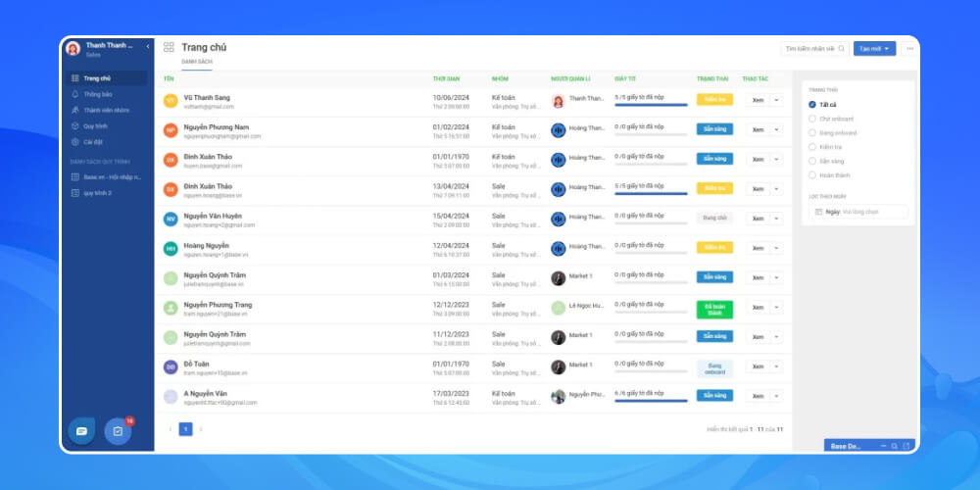Expand action arrow for Đỗ Tuấn row

pyautogui.click(x=776, y=367)
